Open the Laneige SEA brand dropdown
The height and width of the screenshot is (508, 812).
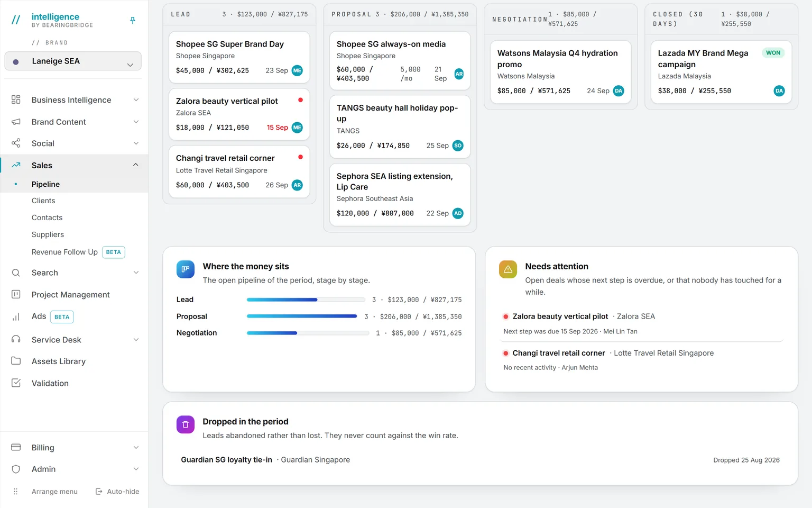click(73, 61)
